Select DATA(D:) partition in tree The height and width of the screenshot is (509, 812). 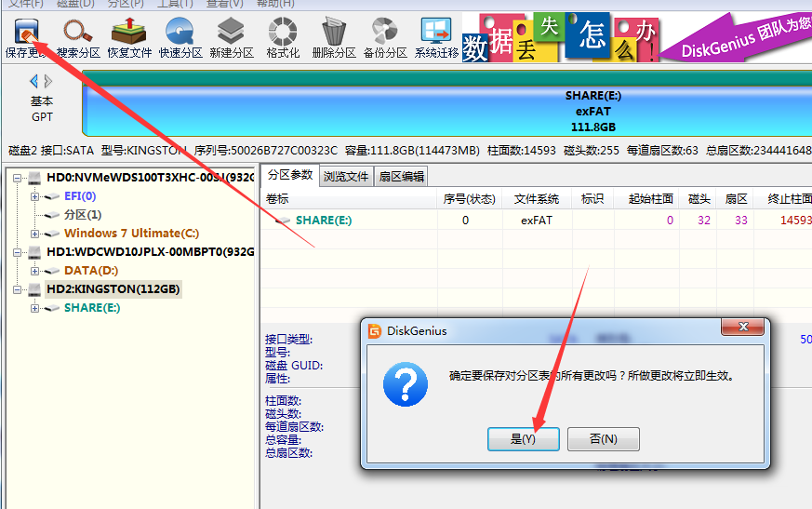[x=91, y=271]
